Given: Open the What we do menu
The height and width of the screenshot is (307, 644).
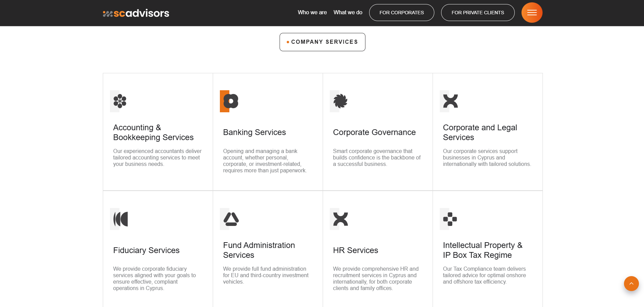Looking at the screenshot, I should (348, 13).
